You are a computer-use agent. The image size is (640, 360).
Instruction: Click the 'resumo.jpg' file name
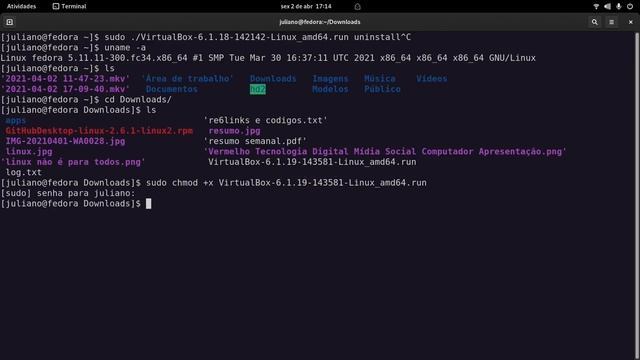point(234,131)
